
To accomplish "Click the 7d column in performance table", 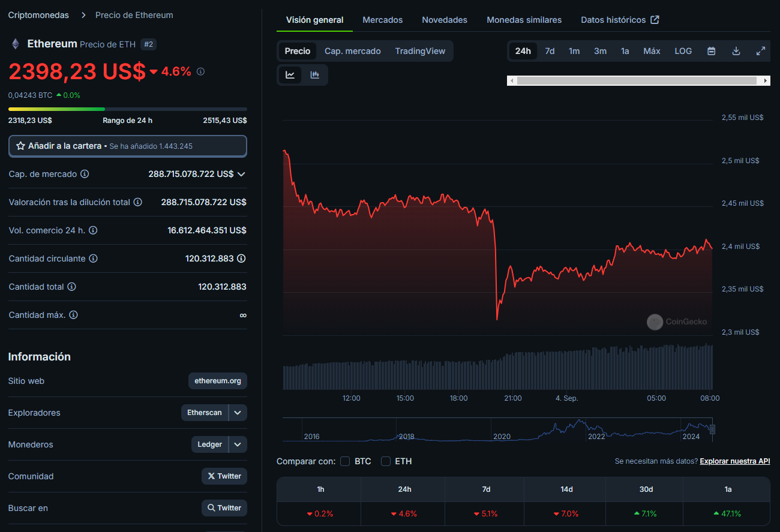I will (x=486, y=489).
